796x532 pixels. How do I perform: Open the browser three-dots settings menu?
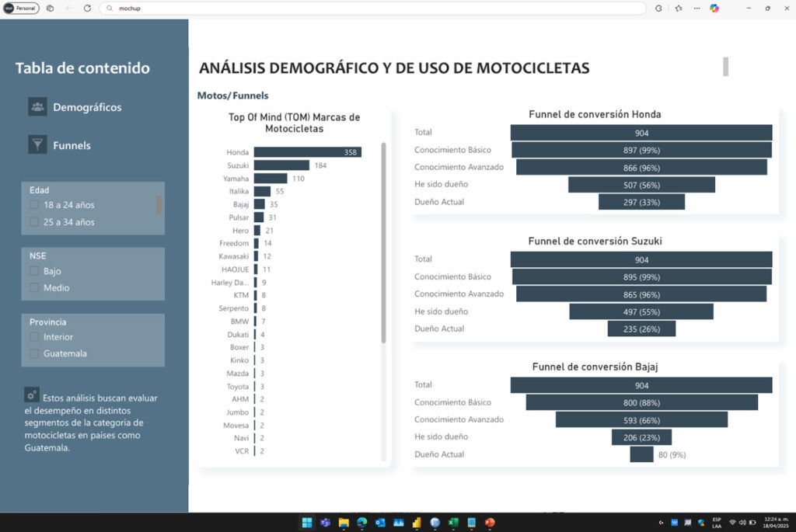(x=696, y=8)
